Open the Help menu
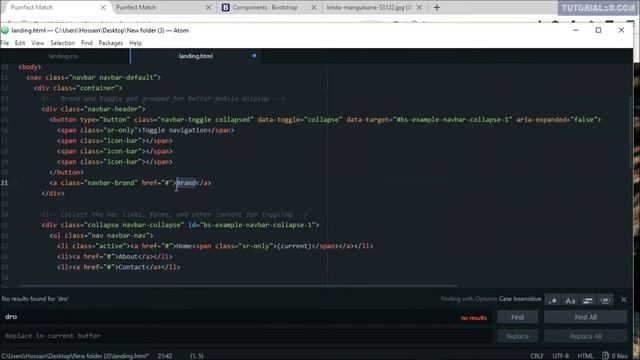This screenshot has height=360, width=640. 136,43
